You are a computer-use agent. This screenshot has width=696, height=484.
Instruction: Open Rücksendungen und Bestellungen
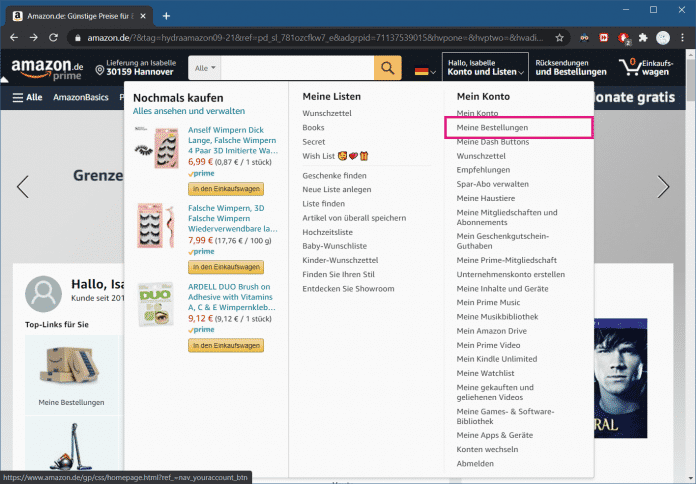click(x=571, y=67)
